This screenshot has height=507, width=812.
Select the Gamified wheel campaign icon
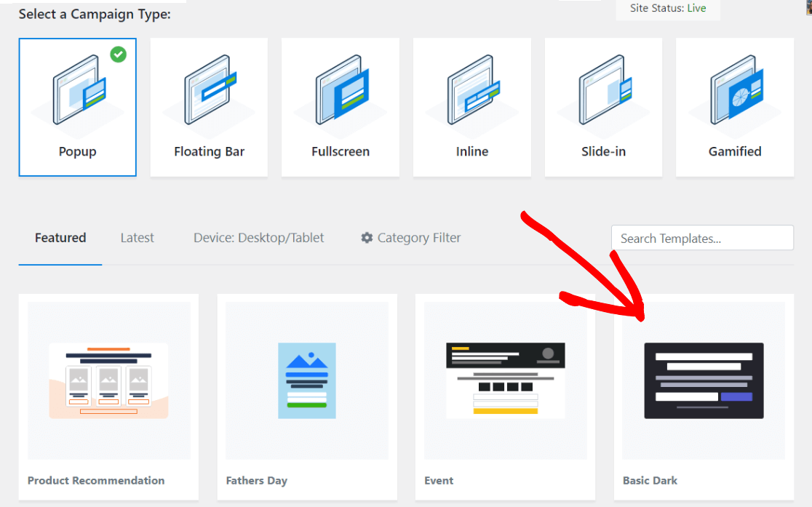[x=736, y=90]
